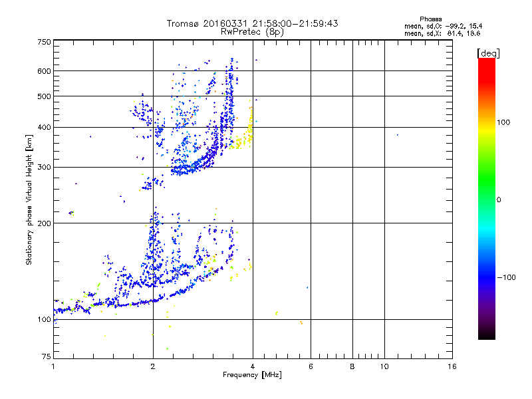The height and width of the screenshot is (399, 532).
Task: Select the "mean, sd,O: -99.2, 15.4" line
Action: tap(443, 26)
